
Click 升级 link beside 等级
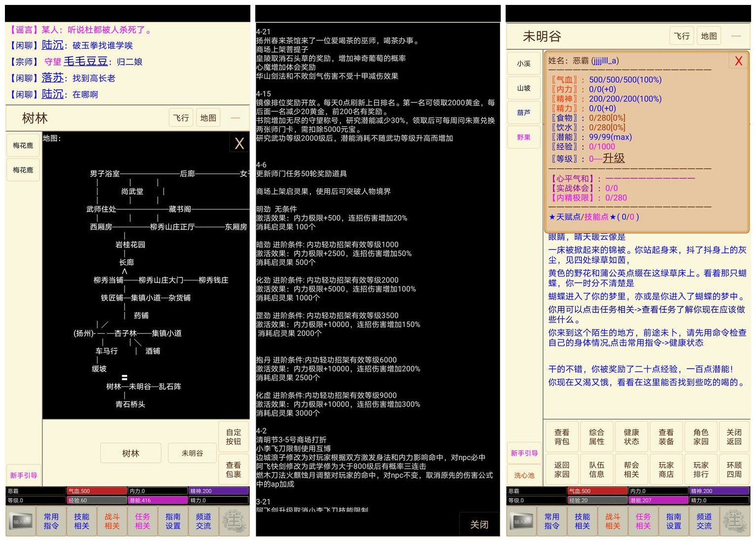(614, 158)
